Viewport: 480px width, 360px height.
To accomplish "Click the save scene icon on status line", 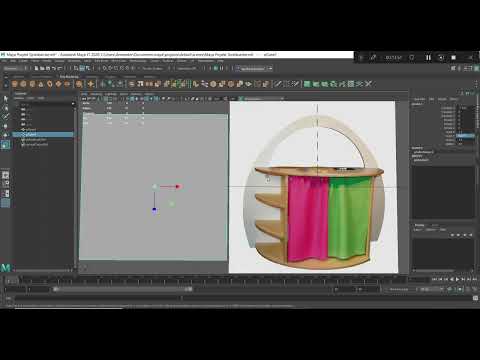I will 47,68.
